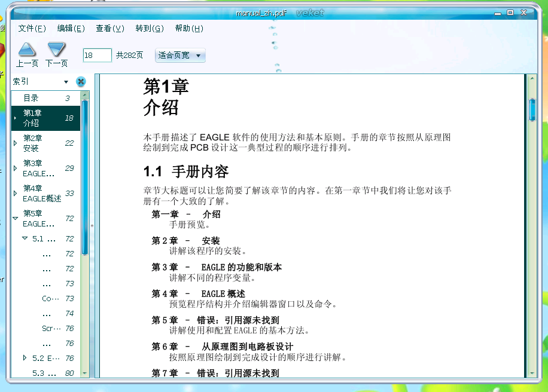Image resolution: width=548 pixels, height=392 pixels.
Task: Open the 编辑(E) menu
Action: [71, 28]
